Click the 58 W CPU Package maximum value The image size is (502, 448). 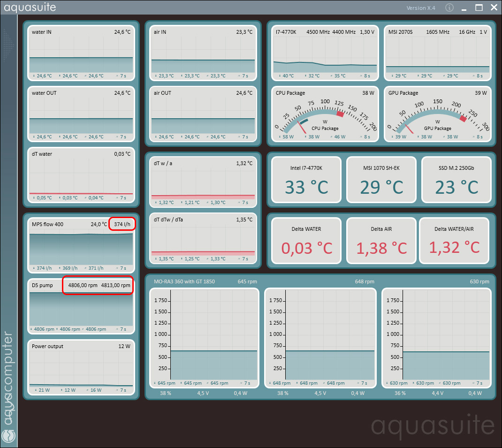click(x=288, y=137)
